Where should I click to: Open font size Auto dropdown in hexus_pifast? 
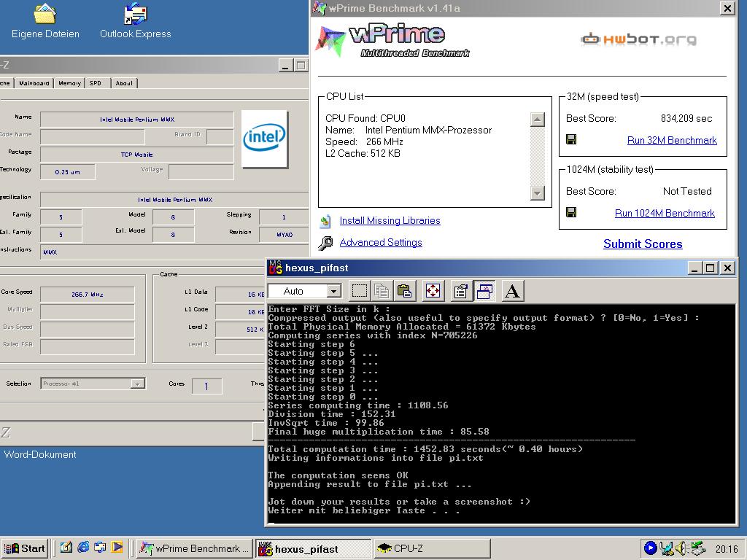[x=334, y=291]
